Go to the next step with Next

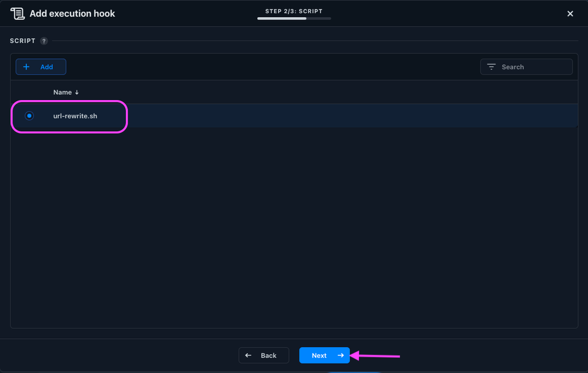pyautogui.click(x=324, y=355)
